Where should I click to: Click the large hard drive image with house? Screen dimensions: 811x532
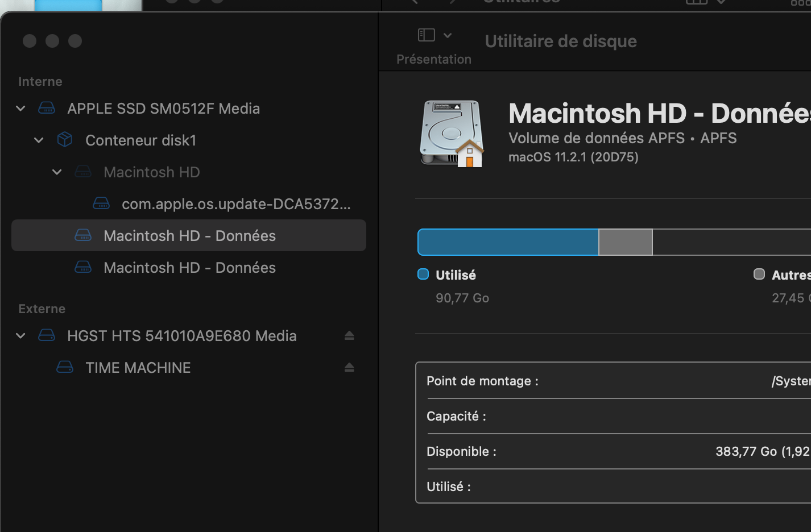pos(452,134)
